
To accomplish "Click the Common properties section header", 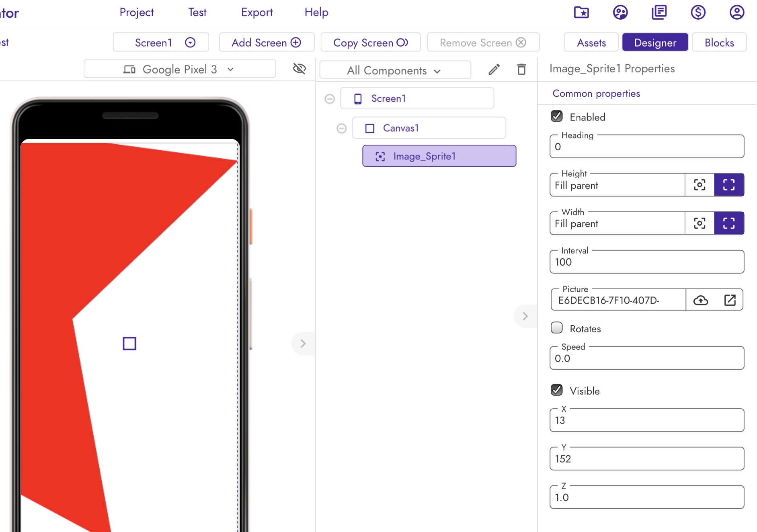I will [x=596, y=94].
